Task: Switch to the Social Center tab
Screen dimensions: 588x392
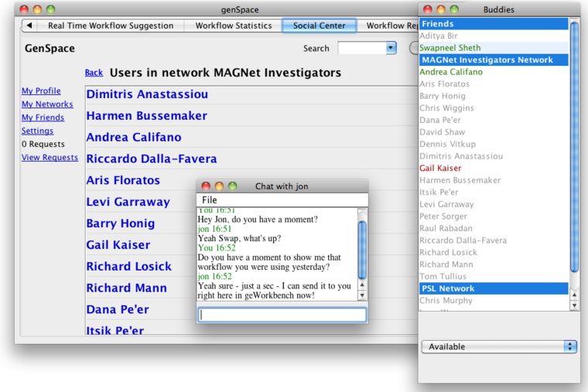Action: click(x=319, y=26)
